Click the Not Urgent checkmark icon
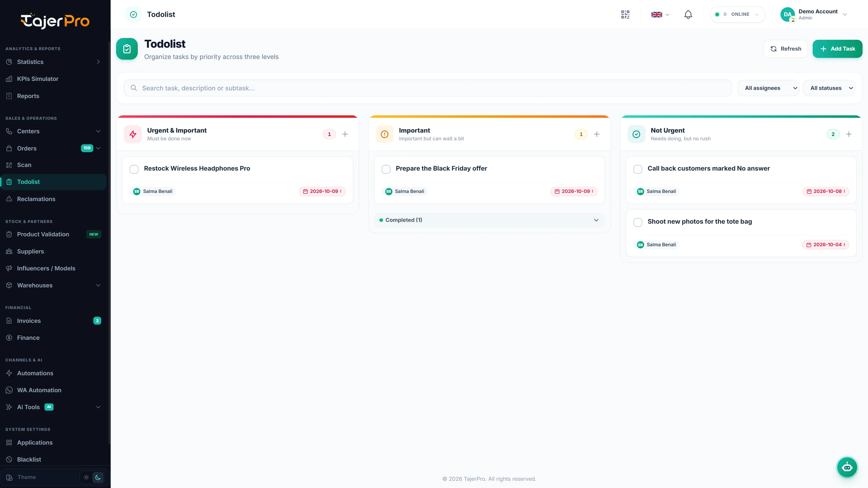The image size is (868, 488). [636, 134]
